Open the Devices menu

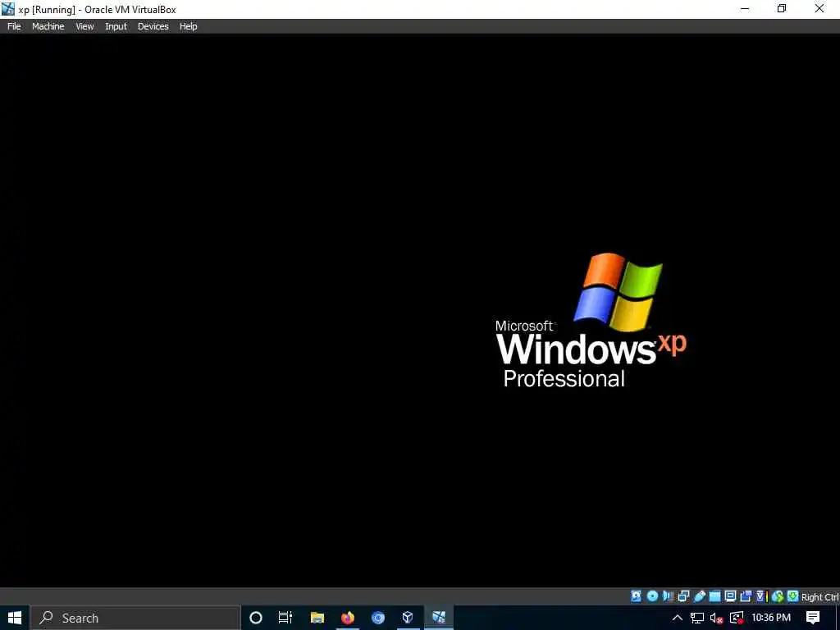(x=153, y=26)
